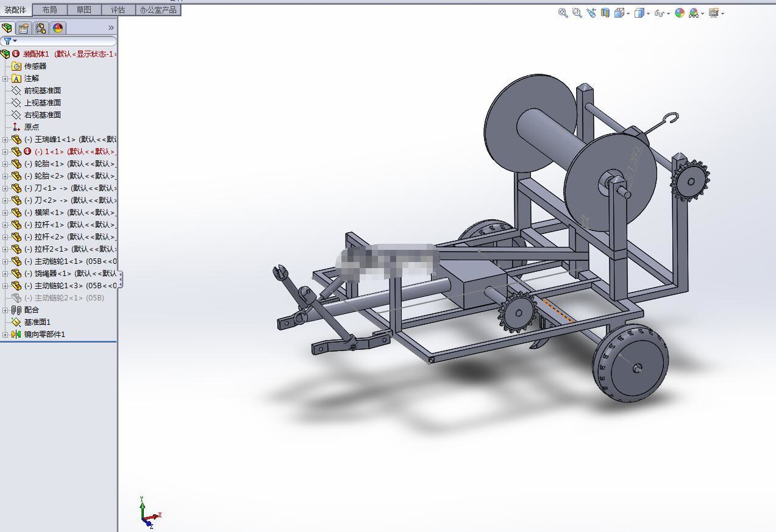Select the 右视基准面 plane
Viewport: 776px width, 532px height.
(x=43, y=115)
